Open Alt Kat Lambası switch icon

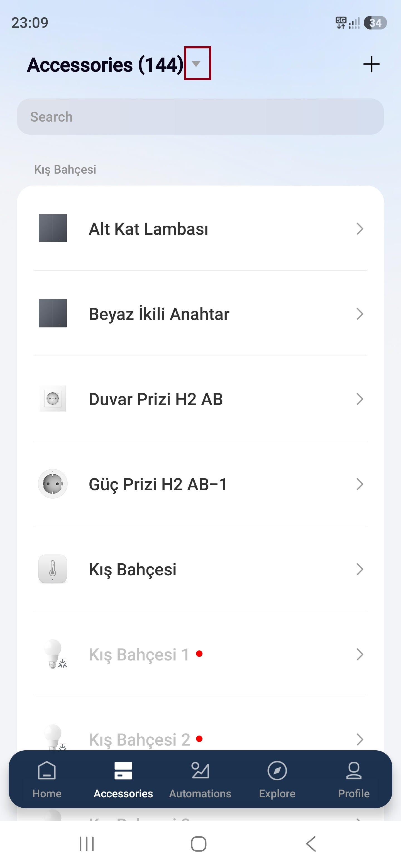pos(53,228)
